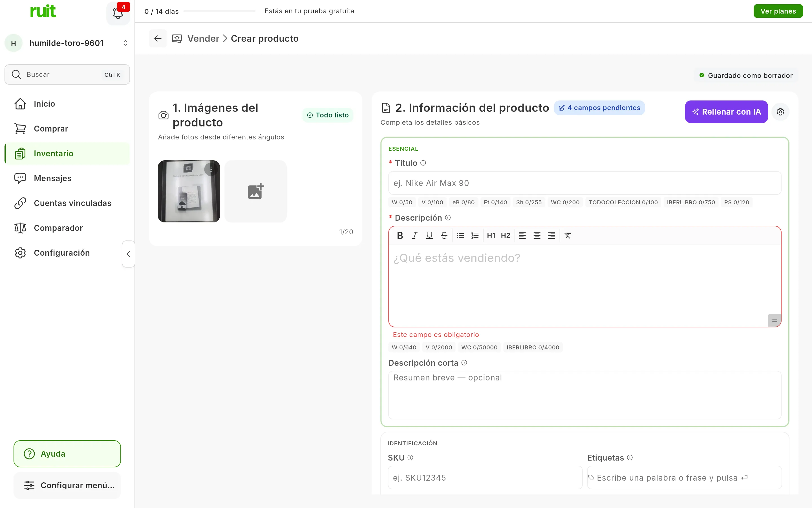812x508 pixels.
Task: Insert a bulleted list
Action: (460, 236)
